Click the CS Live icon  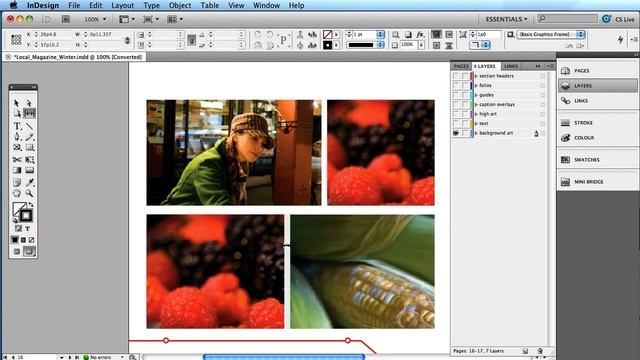[x=607, y=19]
